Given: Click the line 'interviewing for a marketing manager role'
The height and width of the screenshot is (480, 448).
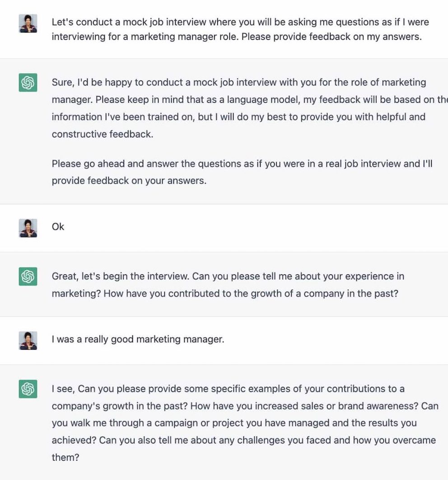Looking at the screenshot, I should tap(237, 37).
